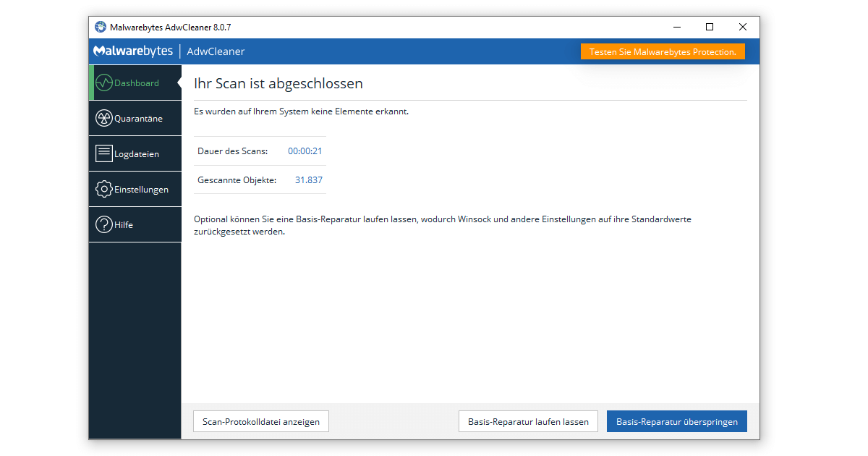868x456 pixels.
Task: Run Basis-Reparatur laufen lassen
Action: tap(528, 421)
